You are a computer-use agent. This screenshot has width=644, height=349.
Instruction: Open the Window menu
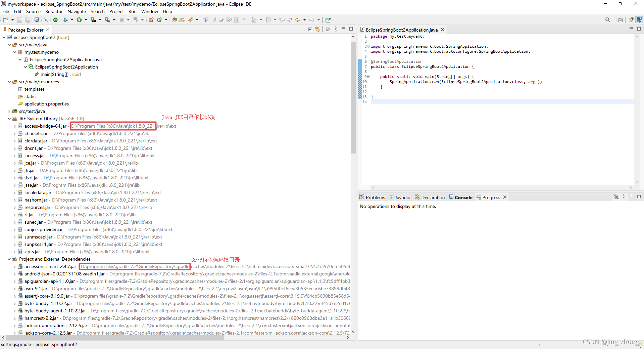[149, 11]
